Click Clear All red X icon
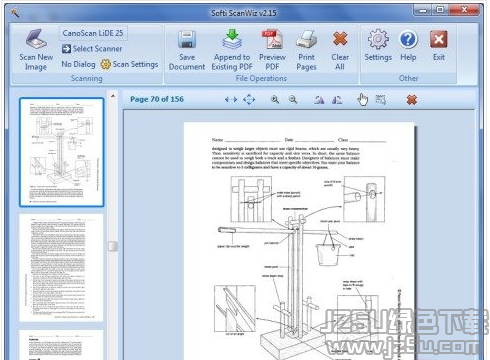Viewport: 490px width, 360px height. pyautogui.click(x=340, y=39)
